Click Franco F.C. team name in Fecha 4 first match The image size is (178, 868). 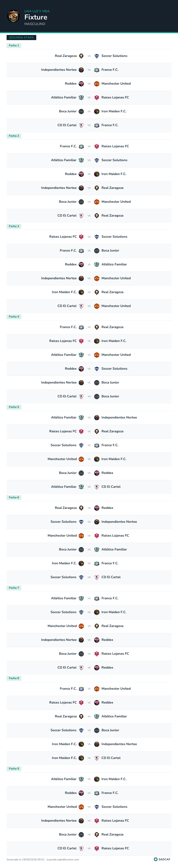68,327
